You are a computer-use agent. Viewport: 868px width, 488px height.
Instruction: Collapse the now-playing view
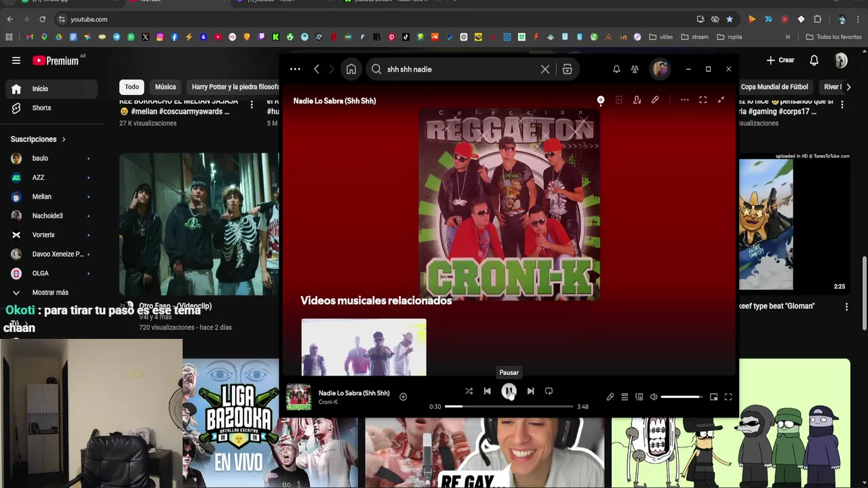(x=721, y=100)
